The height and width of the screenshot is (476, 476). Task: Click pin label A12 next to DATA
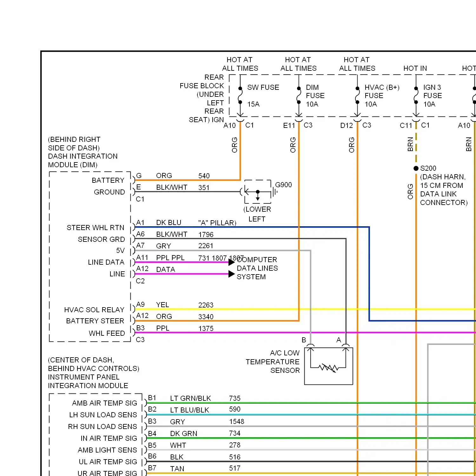142,269
